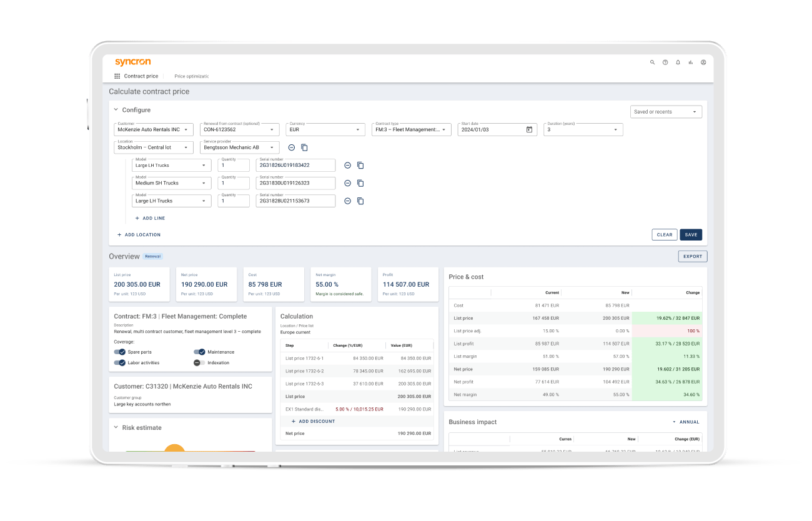Remove the first Large LH Trucks line
The height and width of the screenshot is (521, 812).
point(348,165)
